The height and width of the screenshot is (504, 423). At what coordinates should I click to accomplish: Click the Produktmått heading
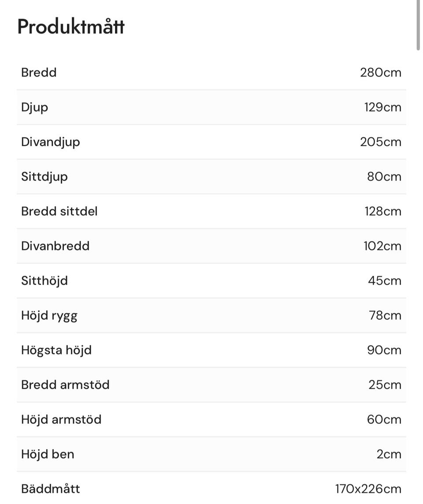coord(70,26)
